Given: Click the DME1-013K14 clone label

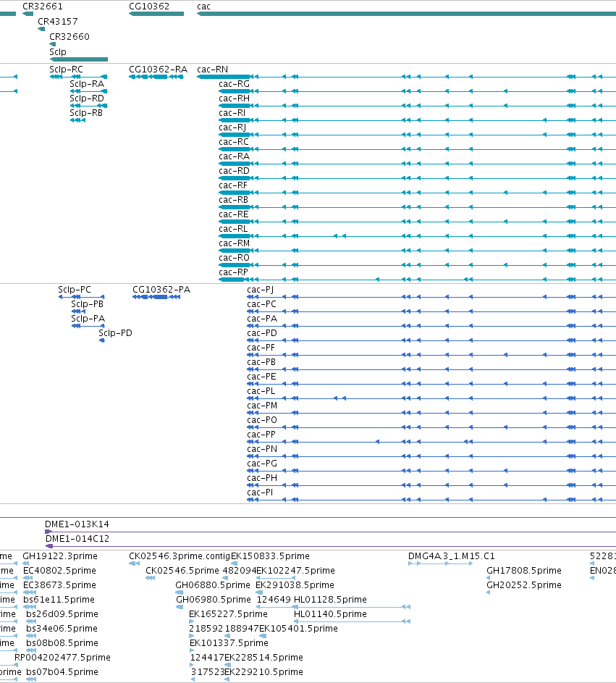Looking at the screenshot, I should tap(77, 524).
